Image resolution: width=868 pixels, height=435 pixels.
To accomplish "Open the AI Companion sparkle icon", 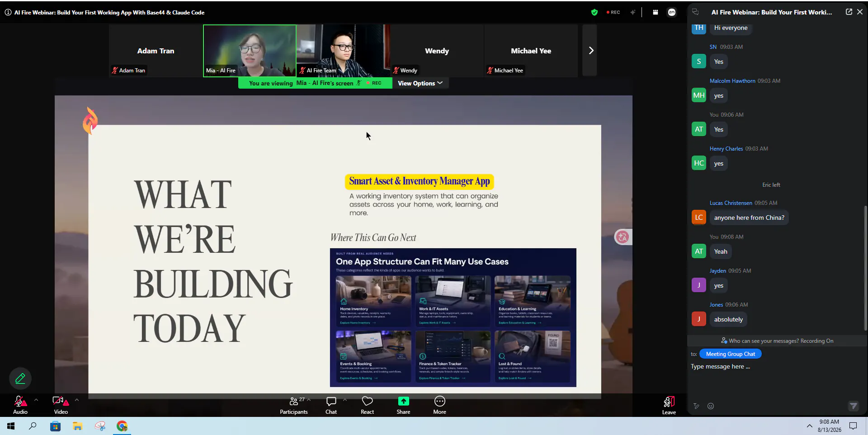I will coord(633,12).
